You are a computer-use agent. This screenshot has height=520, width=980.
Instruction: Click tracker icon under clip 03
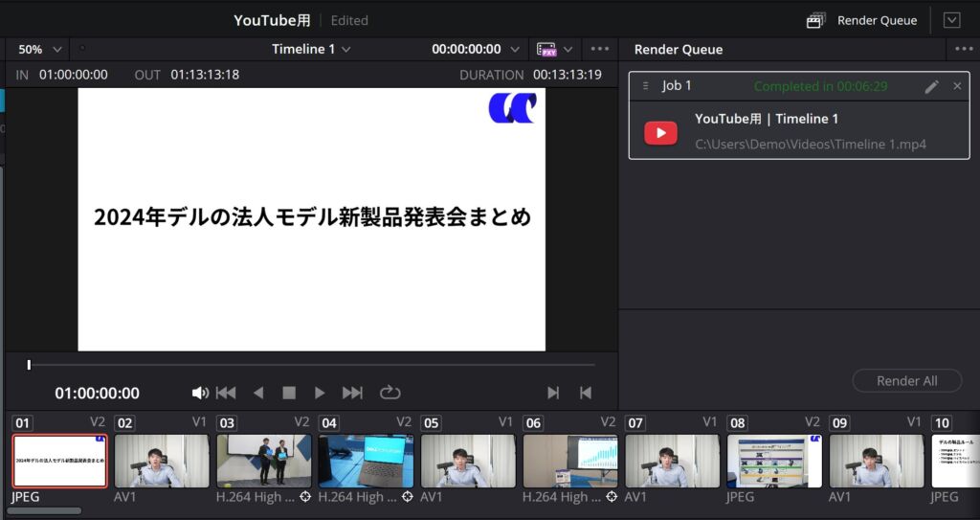pyautogui.click(x=305, y=497)
